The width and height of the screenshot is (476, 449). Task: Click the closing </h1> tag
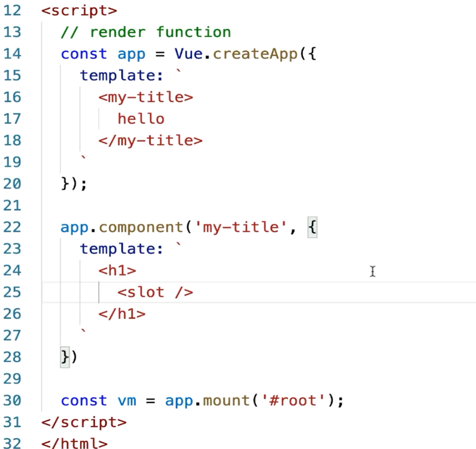tap(122, 314)
